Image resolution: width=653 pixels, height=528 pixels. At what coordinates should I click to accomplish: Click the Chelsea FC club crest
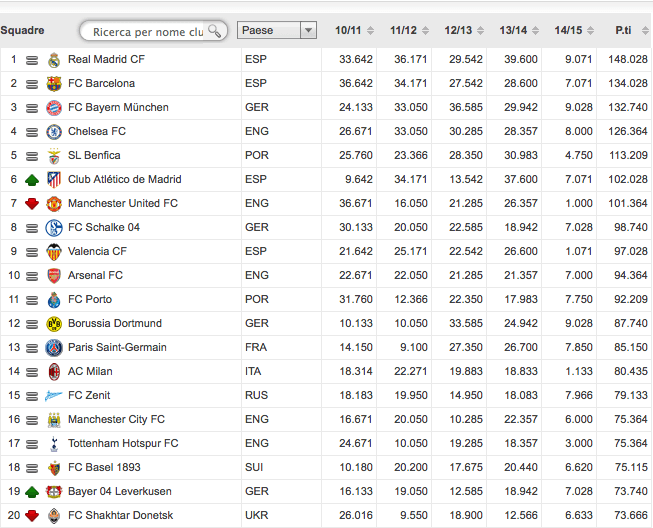[54, 132]
